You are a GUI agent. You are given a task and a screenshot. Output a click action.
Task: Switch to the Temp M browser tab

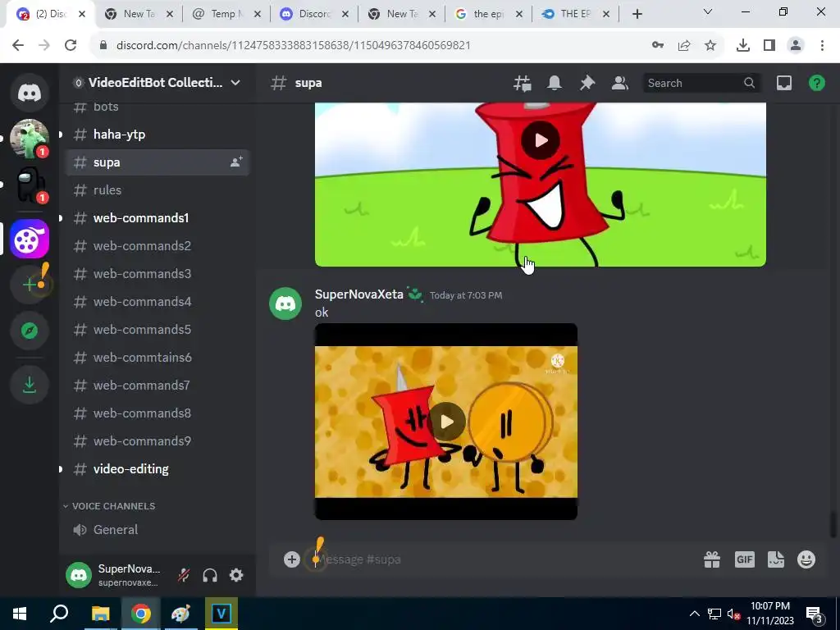point(225,14)
